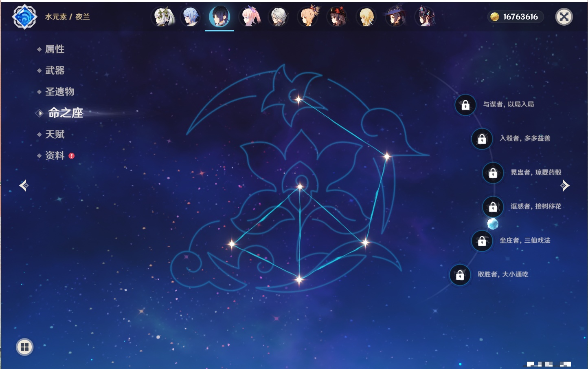Select the pink-haired Kokomi character portrait
This screenshot has height=369, width=588.
click(x=250, y=17)
